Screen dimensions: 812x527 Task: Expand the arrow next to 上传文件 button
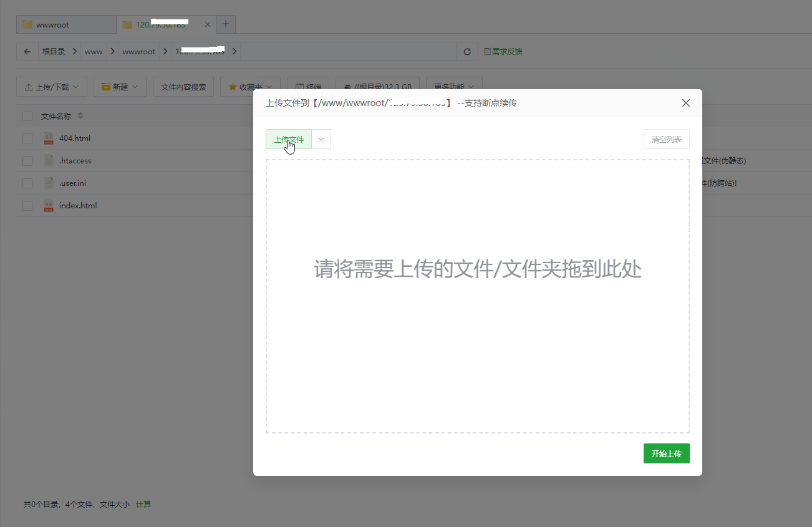321,138
